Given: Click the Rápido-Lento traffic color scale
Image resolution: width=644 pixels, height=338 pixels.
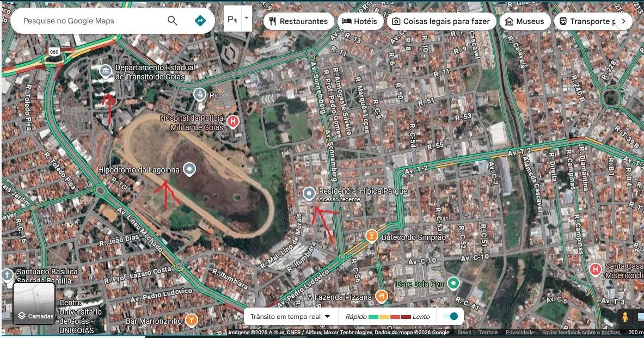Looking at the screenshot, I should 388,316.
